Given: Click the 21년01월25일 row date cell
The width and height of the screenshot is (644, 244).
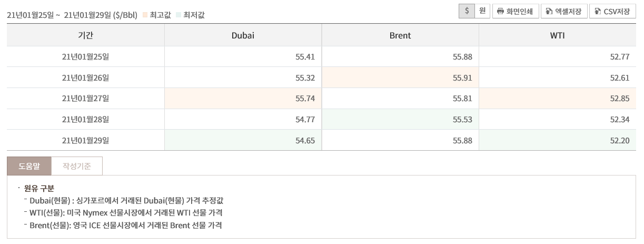Looking at the screenshot, I should (x=85, y=56).
